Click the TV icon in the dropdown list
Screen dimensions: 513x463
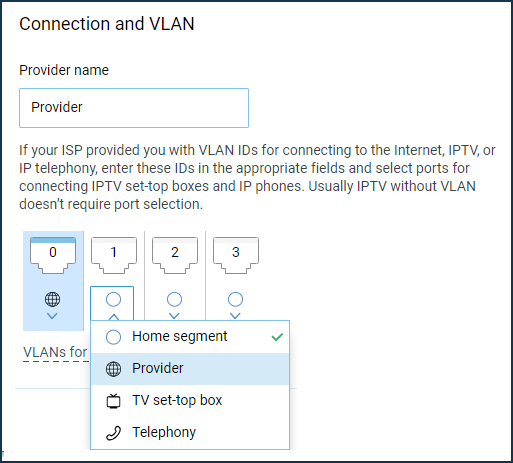113,400
